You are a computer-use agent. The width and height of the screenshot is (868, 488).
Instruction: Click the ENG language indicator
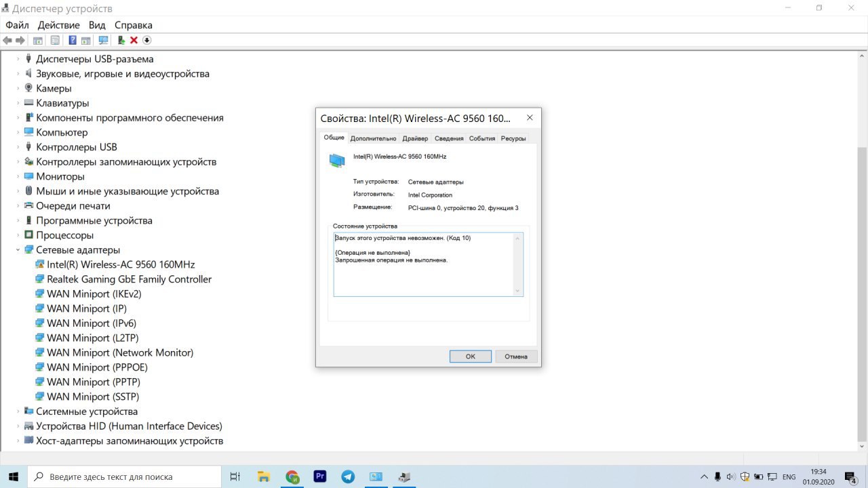click(x=789, y=477)
